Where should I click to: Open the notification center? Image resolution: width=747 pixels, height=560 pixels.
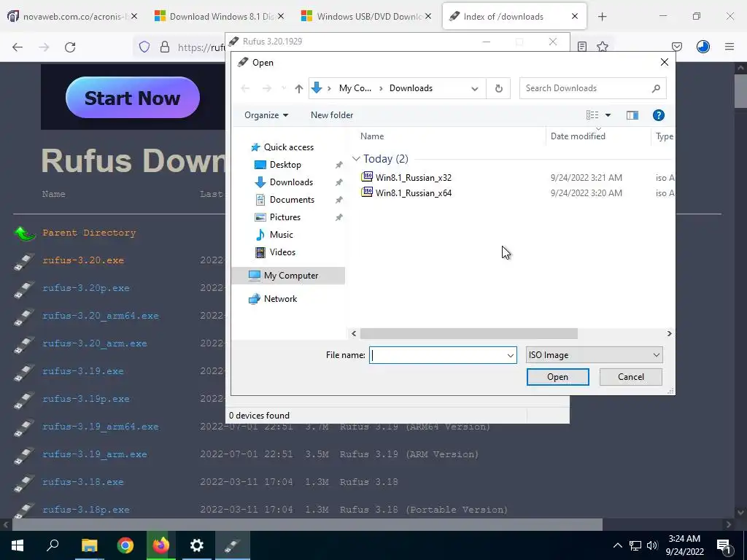coord(724,545)
